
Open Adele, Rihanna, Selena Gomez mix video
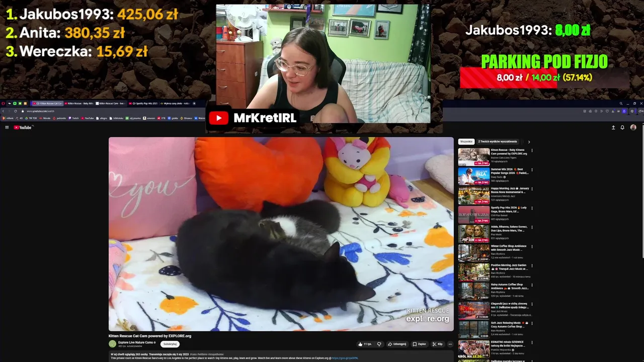[473, 234]
